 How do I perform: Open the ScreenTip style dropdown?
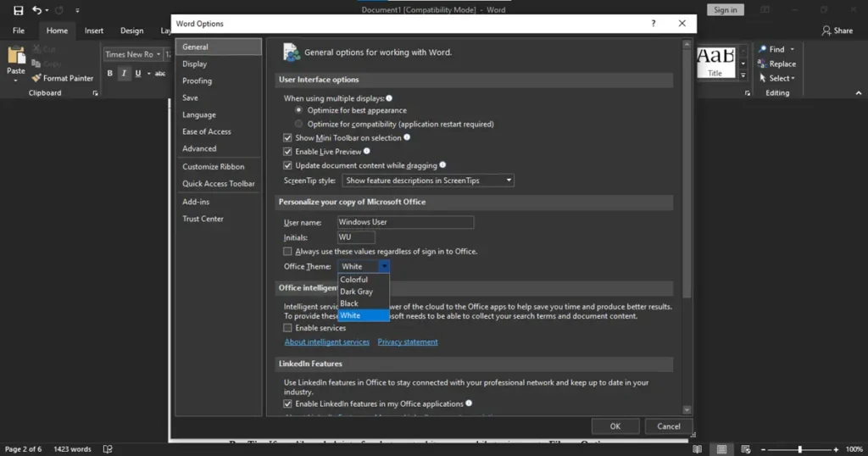[428, 181]
